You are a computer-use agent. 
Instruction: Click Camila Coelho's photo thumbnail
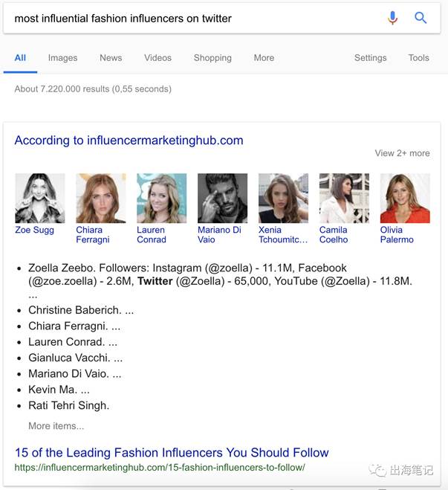tap(344, 198)
